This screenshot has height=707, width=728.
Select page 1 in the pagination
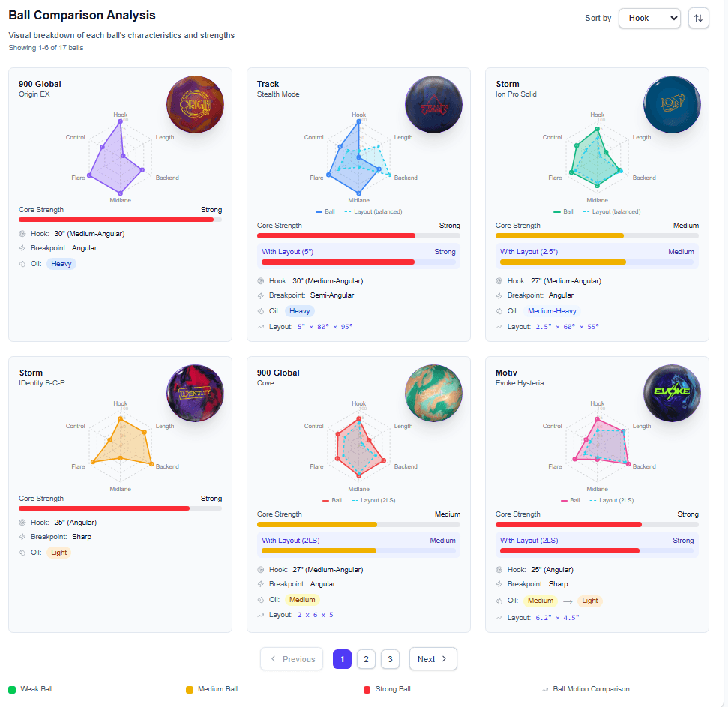[x=342, y=659]
